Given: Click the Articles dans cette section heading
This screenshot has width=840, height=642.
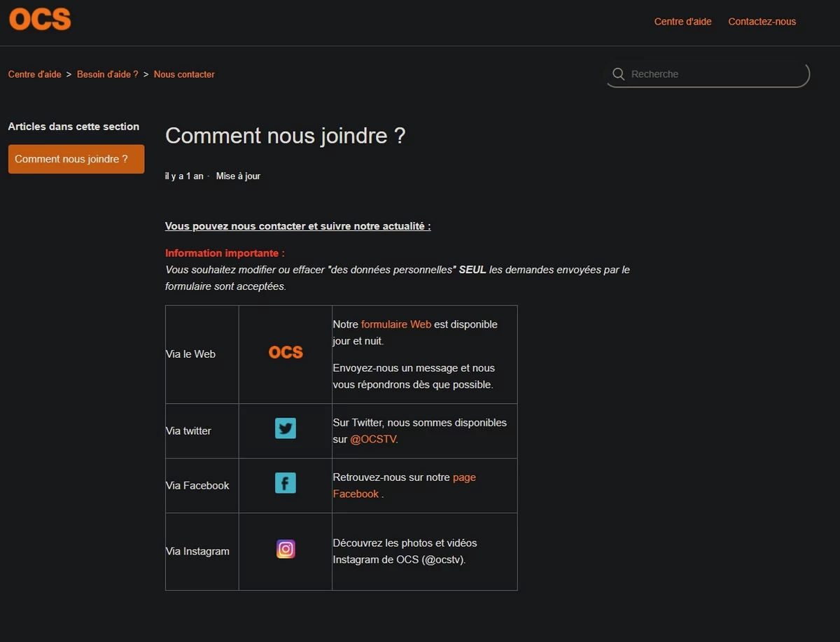Looking at the screenshot, I should coord(73,127).
